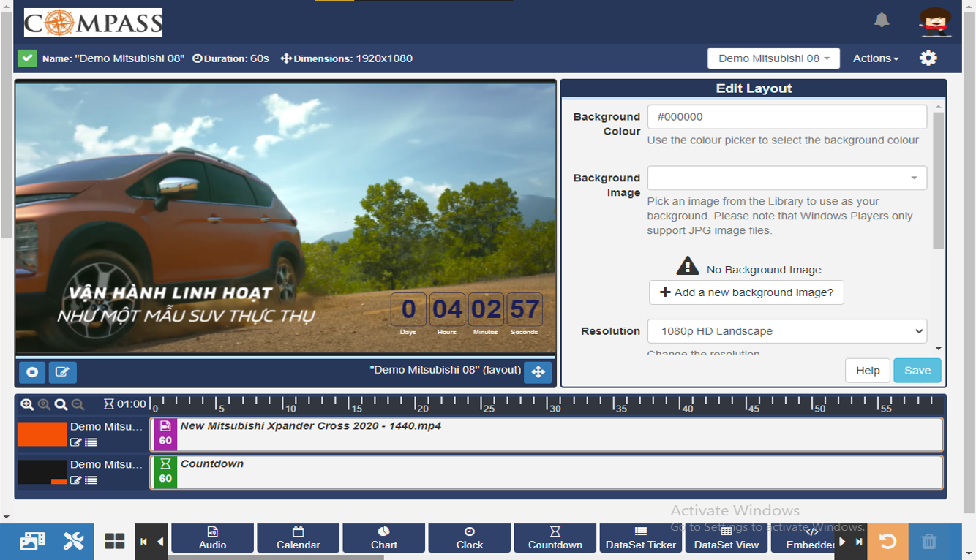
Task: Zoom out on the timeline
Action: tap(78, 404)
